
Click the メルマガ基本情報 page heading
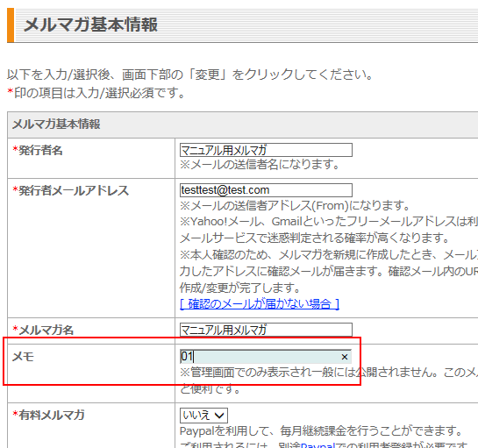click(90, 25)
